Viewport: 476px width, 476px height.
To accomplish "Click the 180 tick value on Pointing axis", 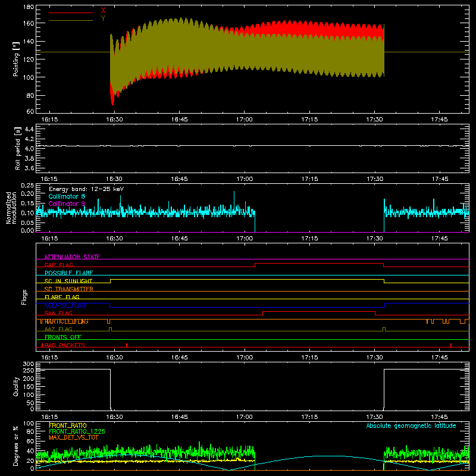I will coord(29,7).
